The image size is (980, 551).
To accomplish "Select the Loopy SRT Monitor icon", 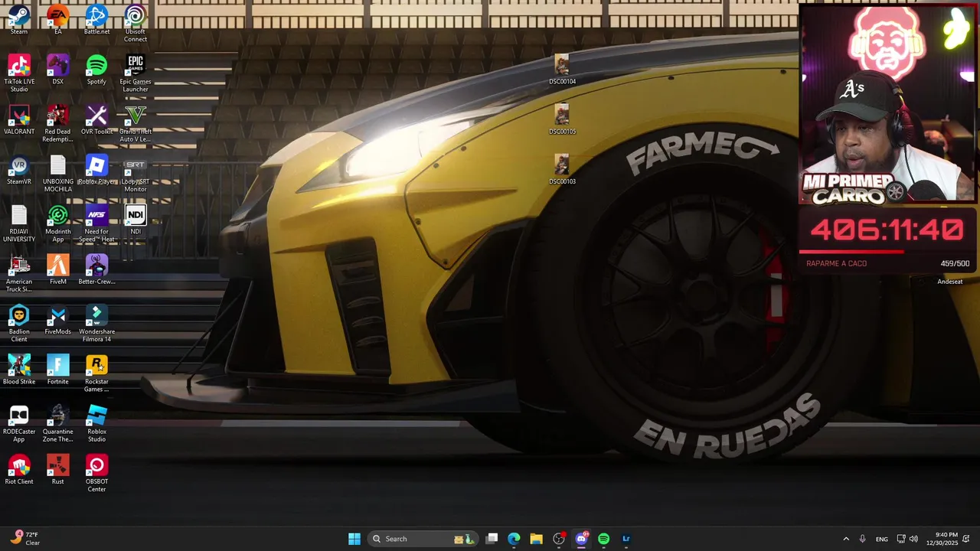I will click(136, 174).
